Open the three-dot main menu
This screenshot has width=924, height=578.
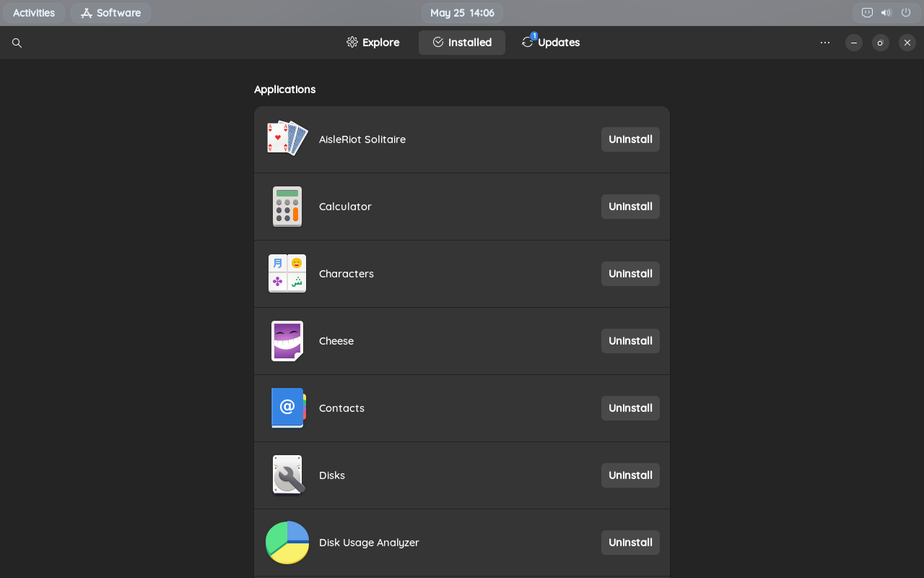[x=825, y=43]
